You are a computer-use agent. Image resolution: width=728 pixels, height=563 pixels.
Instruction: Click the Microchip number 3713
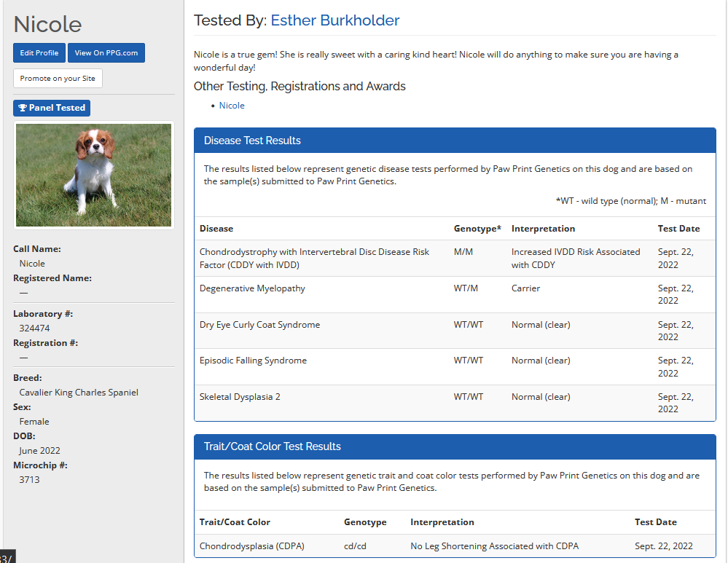[x=29, y=480]
